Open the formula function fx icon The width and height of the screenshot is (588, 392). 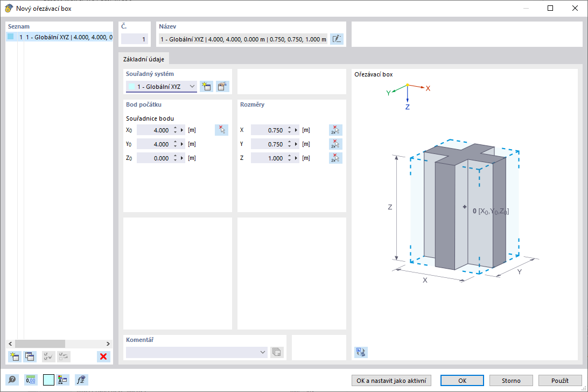point(81,380)
